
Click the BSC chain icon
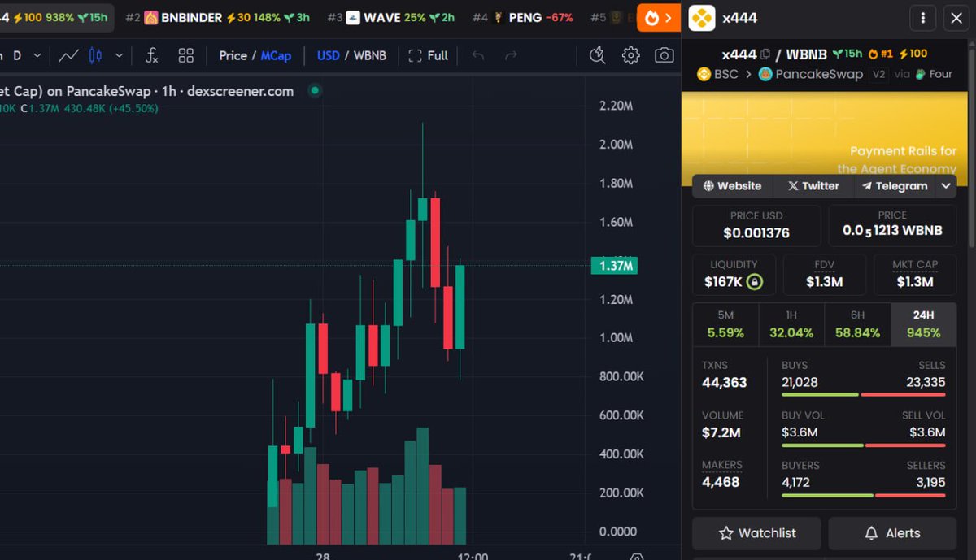click(704, 74)
